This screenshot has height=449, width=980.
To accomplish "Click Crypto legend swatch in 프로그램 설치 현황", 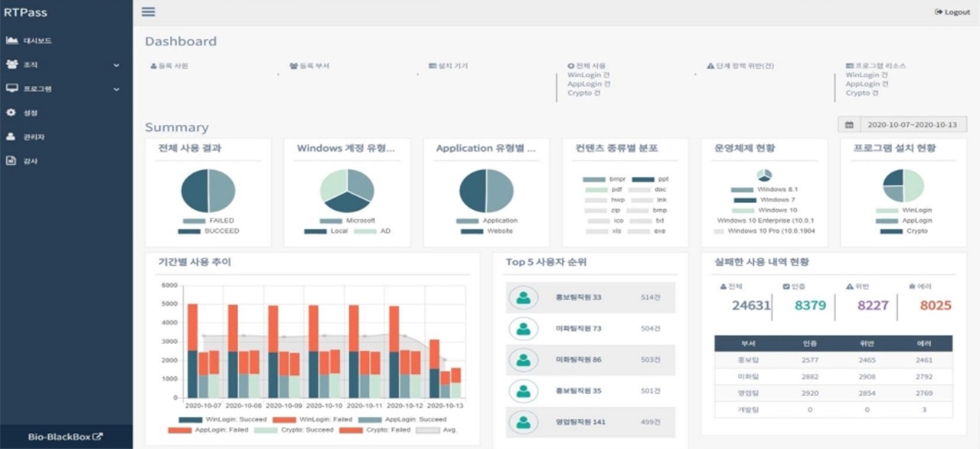I will tap(891, 231).
